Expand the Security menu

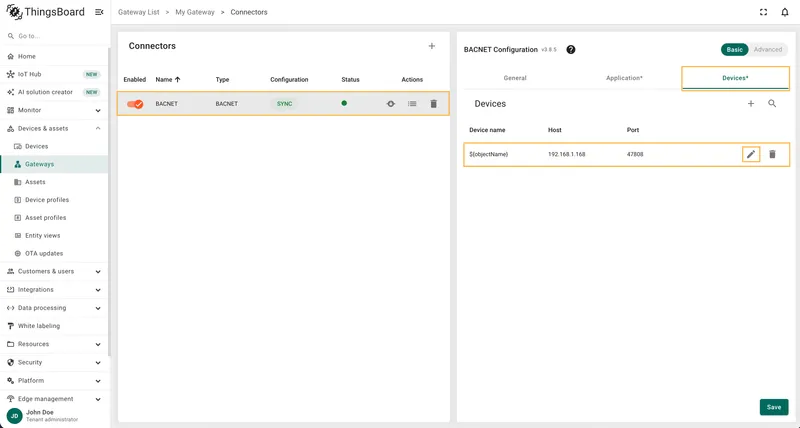click(x=54, y=363)
